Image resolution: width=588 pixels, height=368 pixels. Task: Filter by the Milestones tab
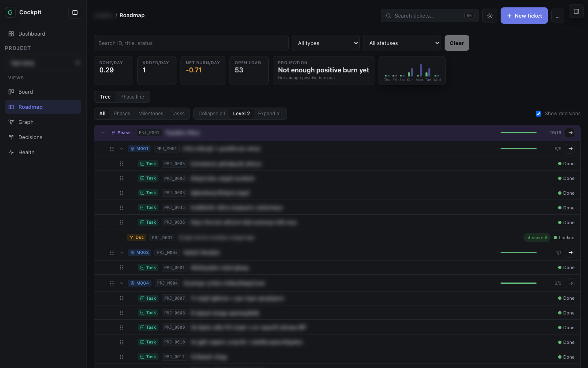tap(151, 114)
